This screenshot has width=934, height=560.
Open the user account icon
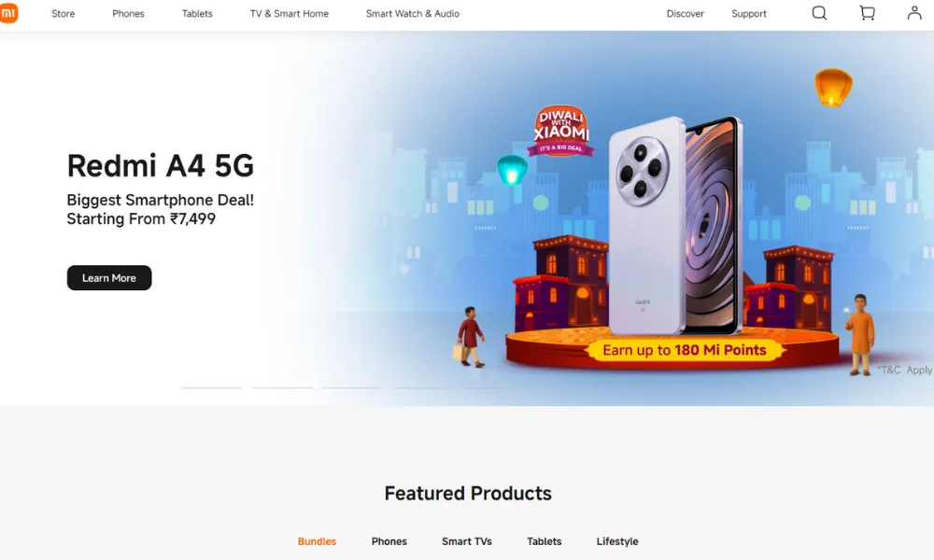(x=914, y=13)
